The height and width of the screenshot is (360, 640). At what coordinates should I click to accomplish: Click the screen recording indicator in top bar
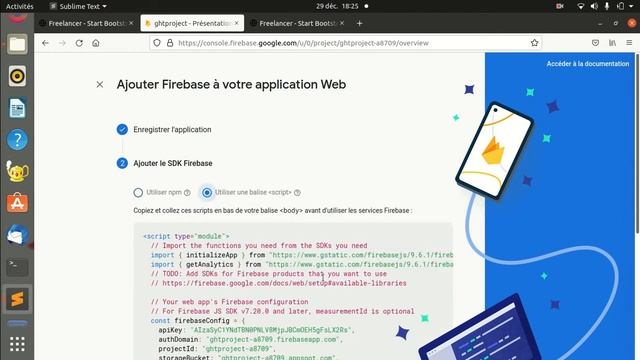pos(560,6)
